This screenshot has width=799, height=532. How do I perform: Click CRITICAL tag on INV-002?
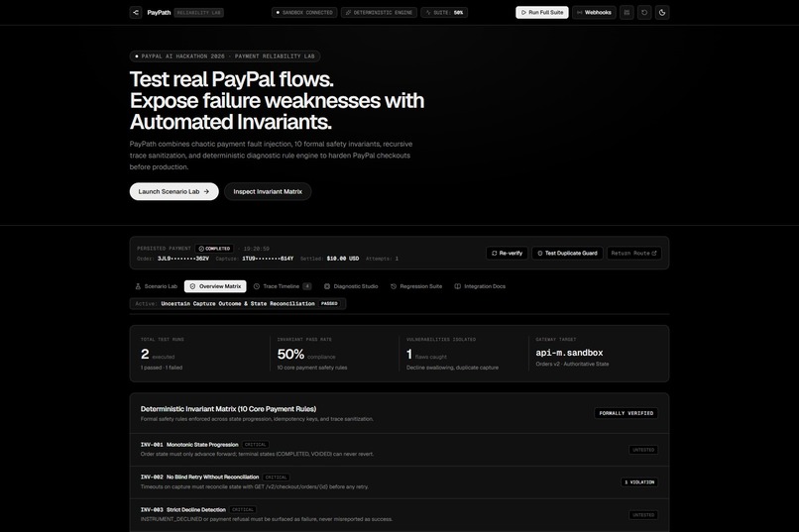[x=277, y=478]
